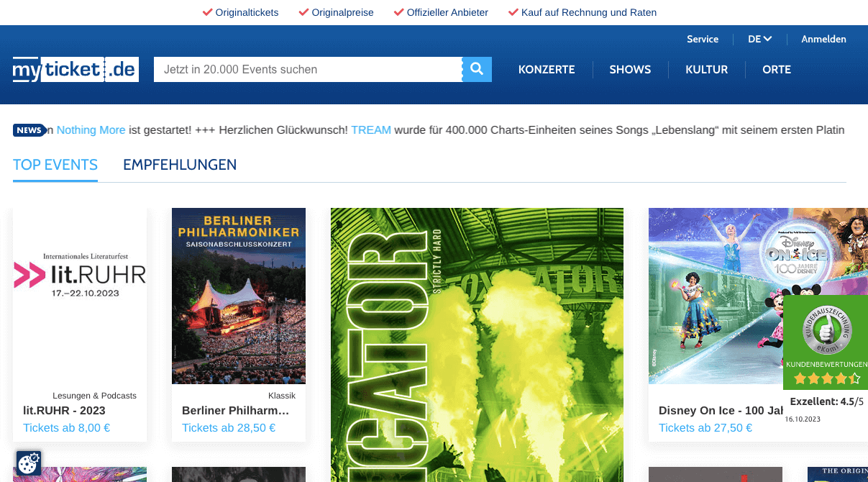Viewport: 868px width, 482px height.
Task: Open the SHOWS menu
Action: tap(630, 70)
